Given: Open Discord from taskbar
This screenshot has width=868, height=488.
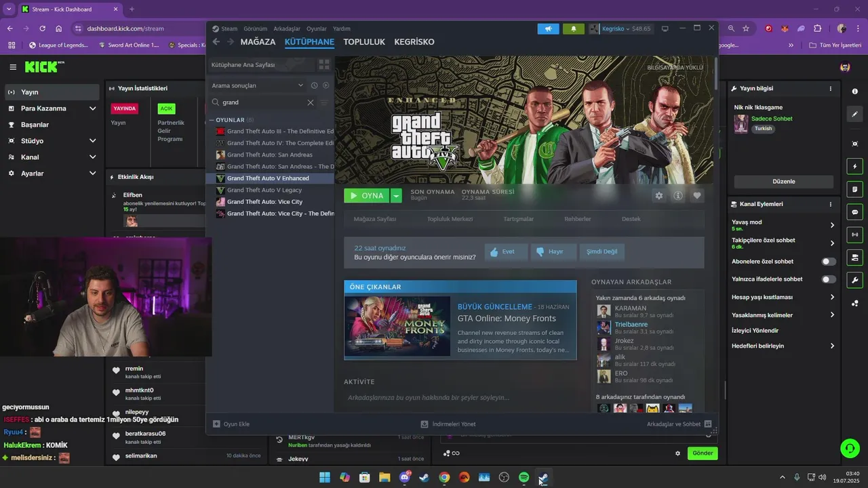Looking at the screenshot, I should pyautogui.click(x=405, y=478).
